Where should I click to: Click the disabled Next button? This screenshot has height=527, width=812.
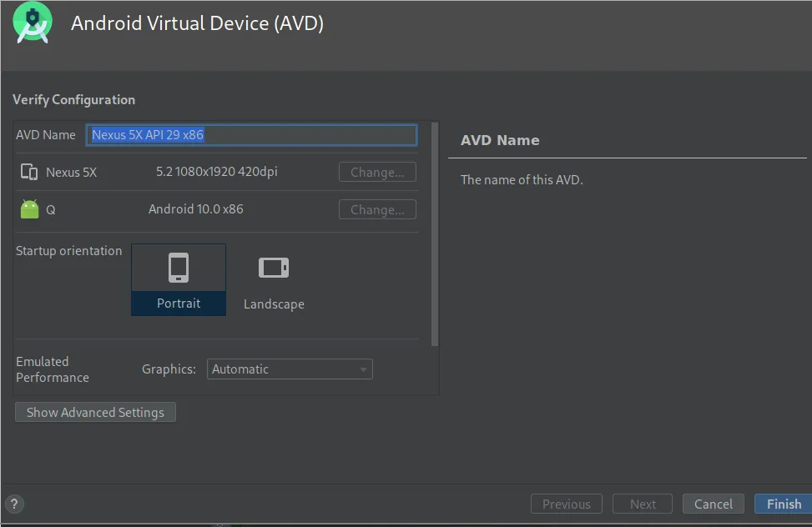coord(643,504)
